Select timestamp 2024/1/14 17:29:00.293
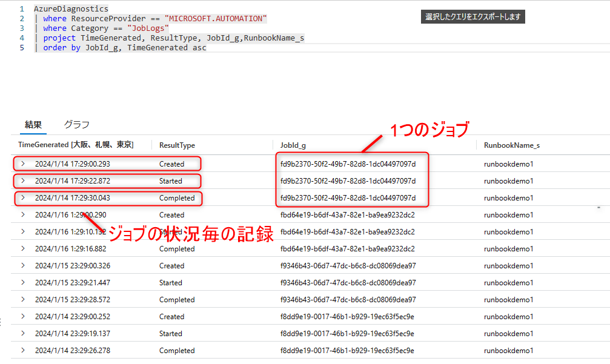Image resolution: width=610 pixels, height=364 pixels. coord(73,164)
